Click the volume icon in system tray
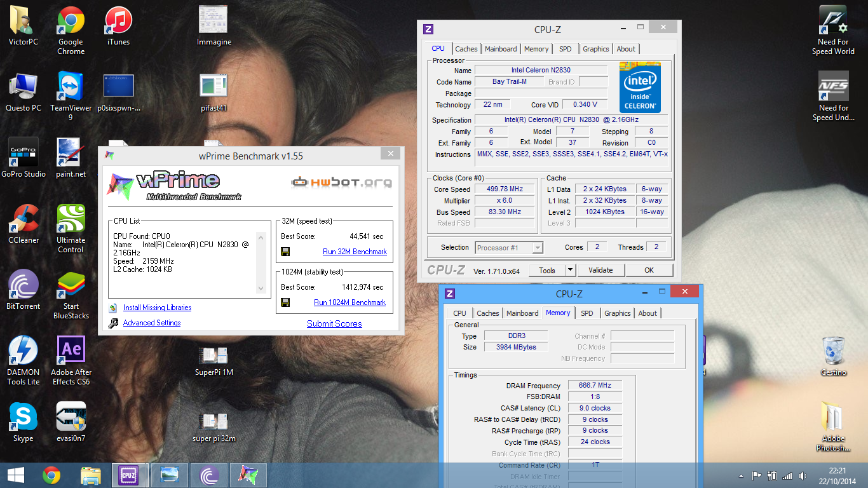The height and width of the screenshot is (488, 868). (803, 475)
